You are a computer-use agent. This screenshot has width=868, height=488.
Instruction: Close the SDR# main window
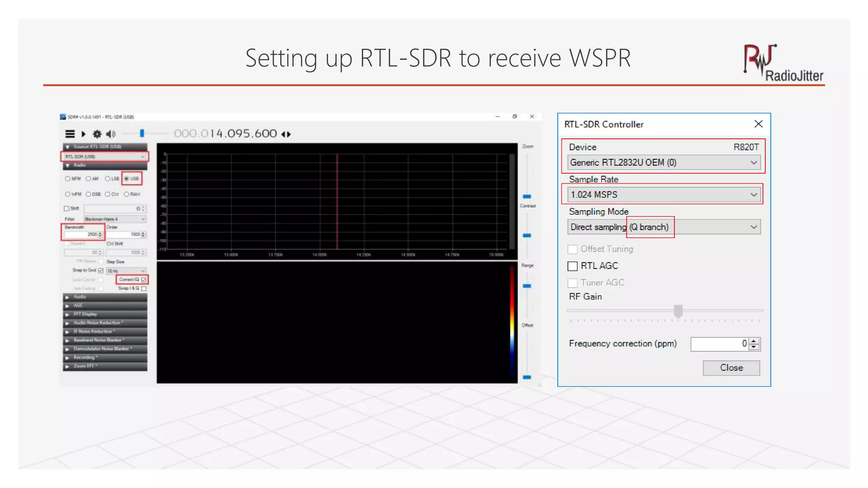point(532,116)
